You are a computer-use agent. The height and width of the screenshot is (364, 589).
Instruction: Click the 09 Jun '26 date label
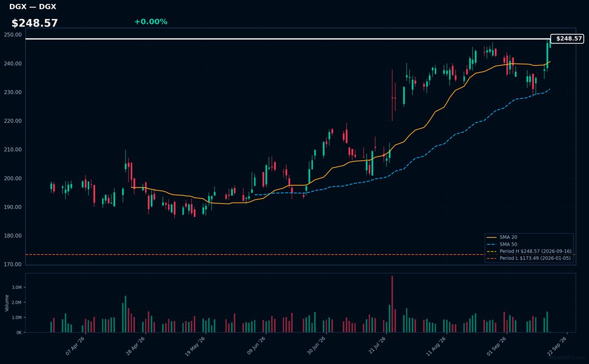[x=256, y=345]
